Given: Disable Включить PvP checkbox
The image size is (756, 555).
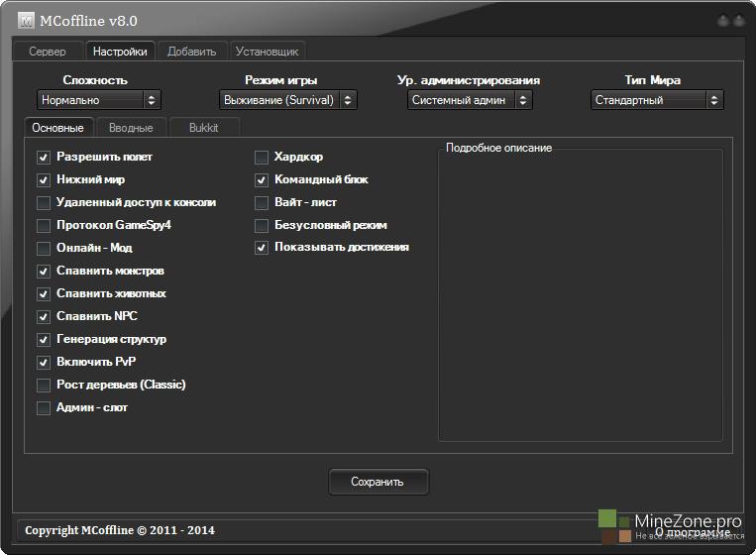Looking at the screenshot, I should click(44, 363).
